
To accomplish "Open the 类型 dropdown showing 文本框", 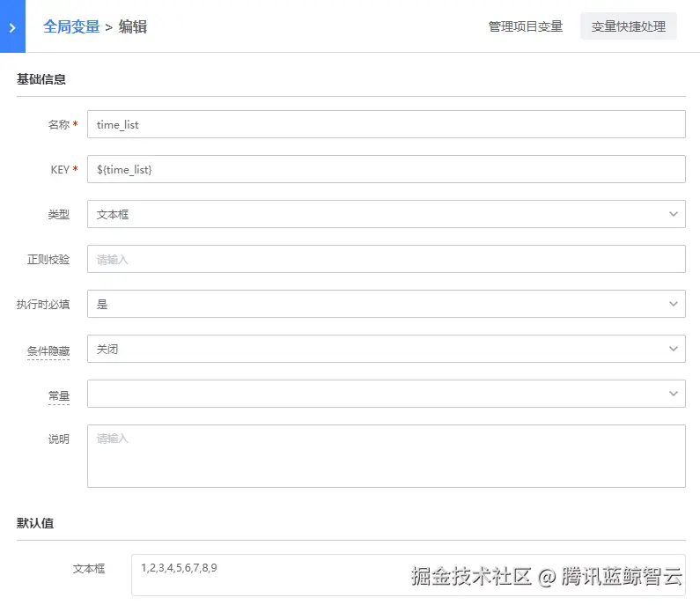I will point(387,214).
